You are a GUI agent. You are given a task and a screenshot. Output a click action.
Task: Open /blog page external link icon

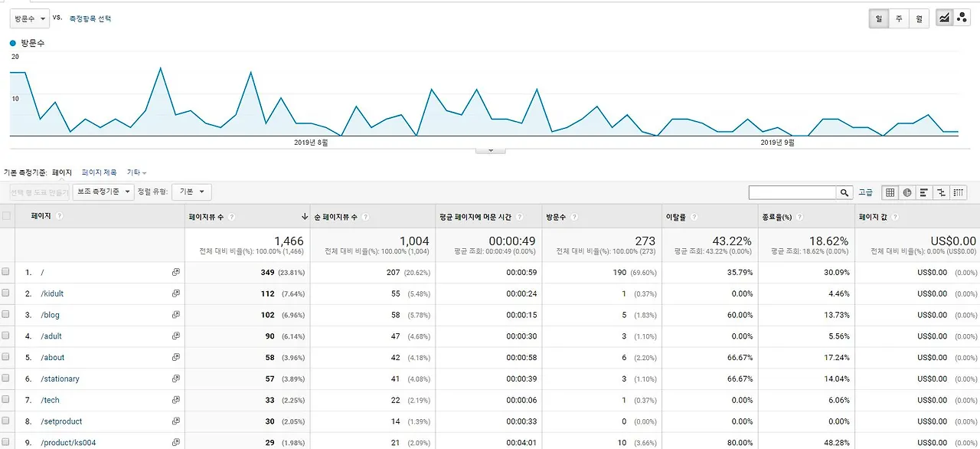(175, 315)
